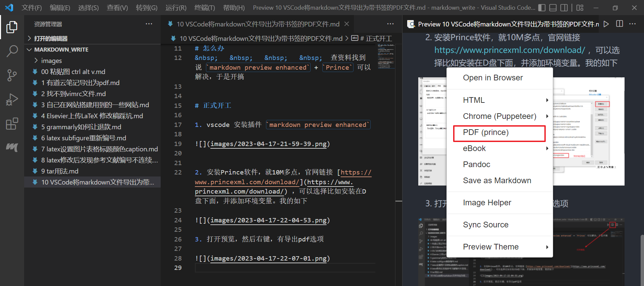Expand the HTML submenu
Viewport: 644px width, 286px height.
(500, 100)
